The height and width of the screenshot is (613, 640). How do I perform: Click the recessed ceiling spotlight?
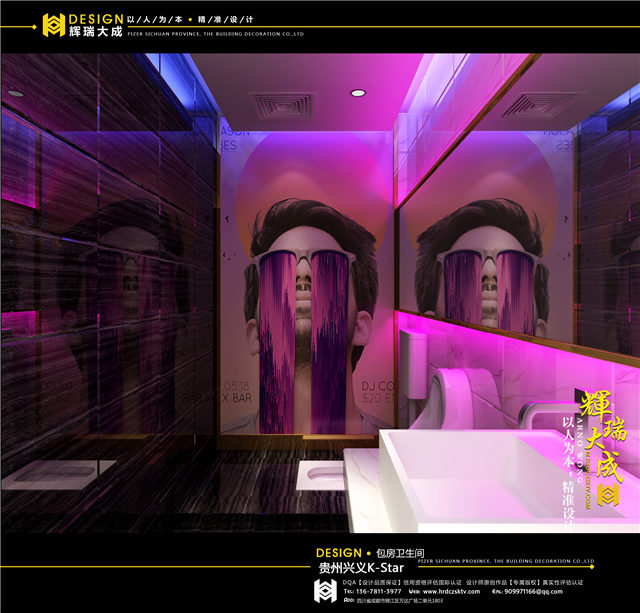click(358, 93)
